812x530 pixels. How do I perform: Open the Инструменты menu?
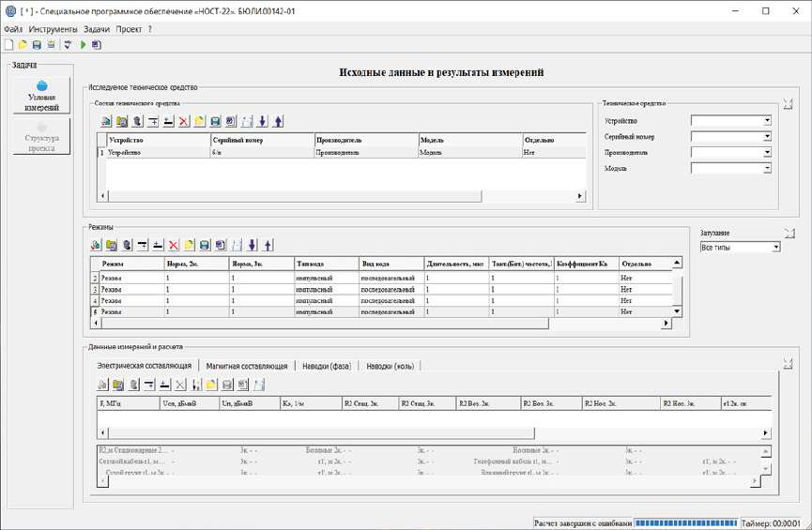(x=53, y=29)
